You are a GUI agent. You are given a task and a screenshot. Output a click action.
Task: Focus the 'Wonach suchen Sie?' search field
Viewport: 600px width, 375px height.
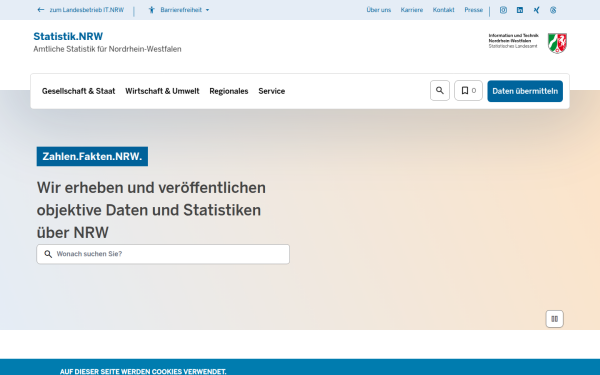click(x=163, y=254)
